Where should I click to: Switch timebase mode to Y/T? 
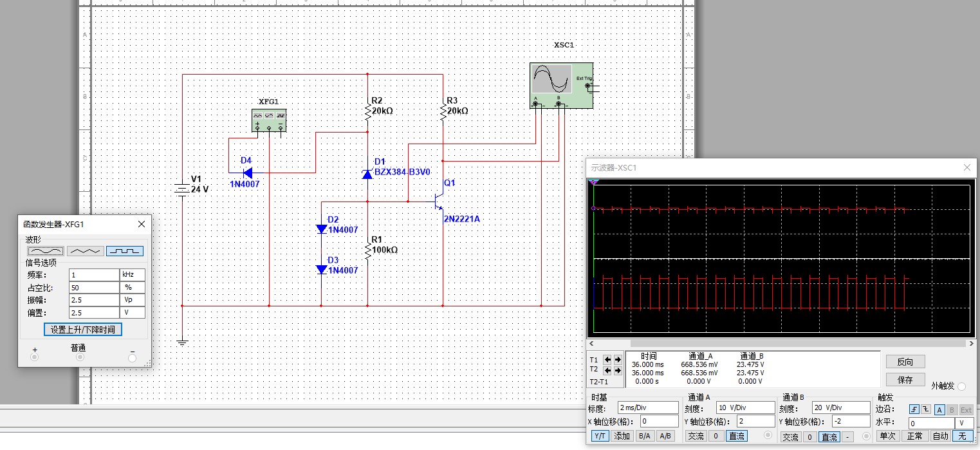pyautogui.click(x=600, y=436)
